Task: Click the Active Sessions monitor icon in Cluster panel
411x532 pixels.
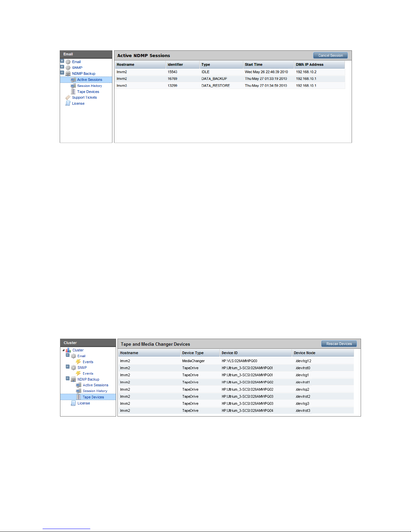Action: 79,385
